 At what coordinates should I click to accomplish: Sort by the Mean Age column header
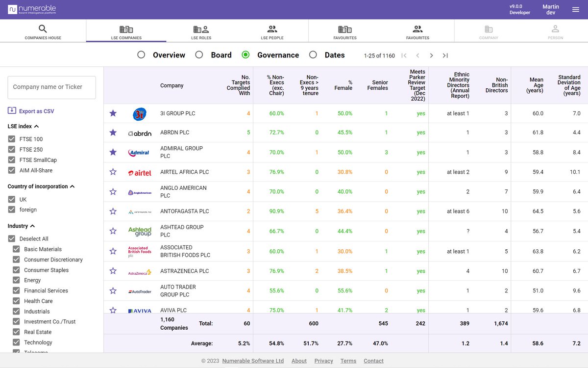[x=536, y=85]
